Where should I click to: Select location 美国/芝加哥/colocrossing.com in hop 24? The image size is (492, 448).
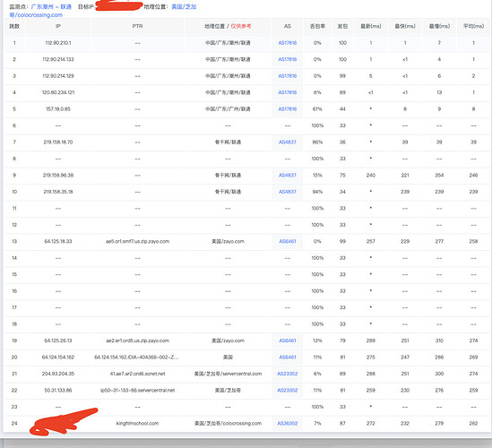click(228, 423)
